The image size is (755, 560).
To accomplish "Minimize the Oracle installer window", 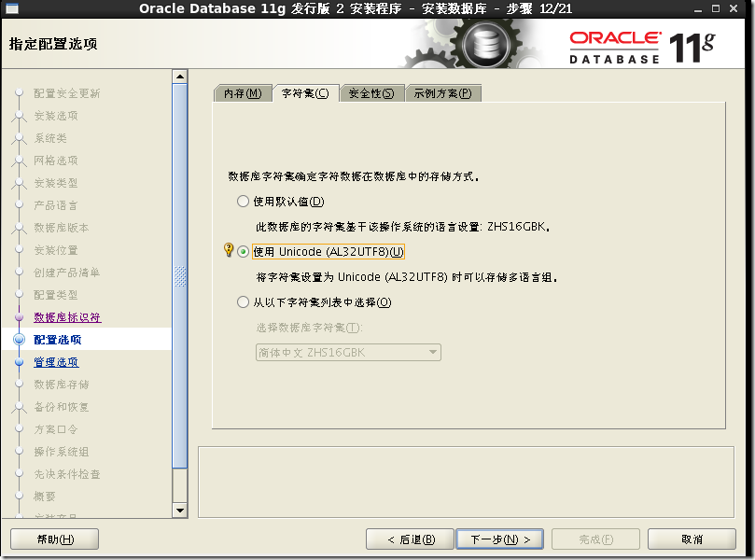I will point(698,8).
